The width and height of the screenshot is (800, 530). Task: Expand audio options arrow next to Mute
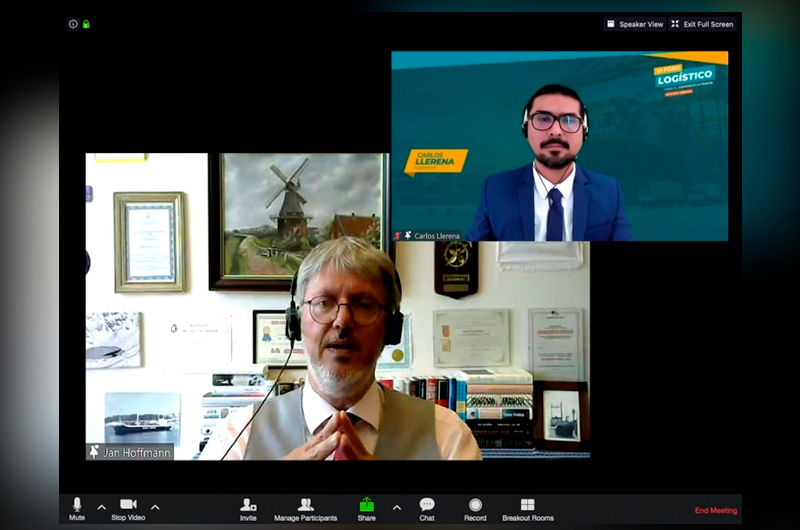(x=101, y=507)
